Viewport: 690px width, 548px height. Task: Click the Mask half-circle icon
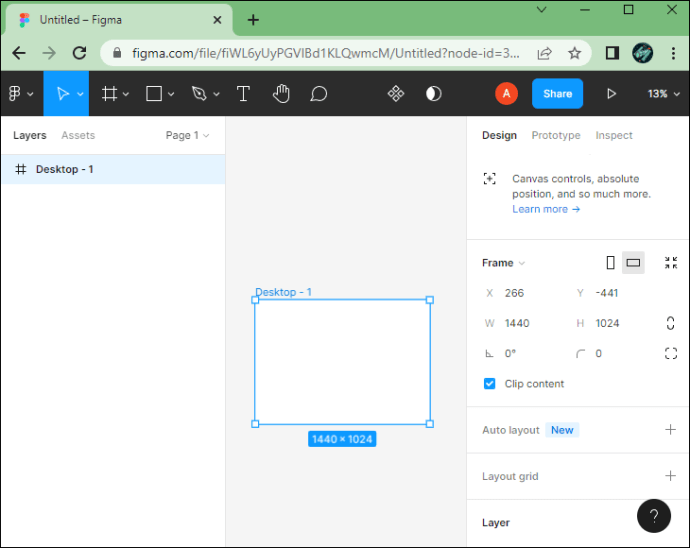point(433,93)
